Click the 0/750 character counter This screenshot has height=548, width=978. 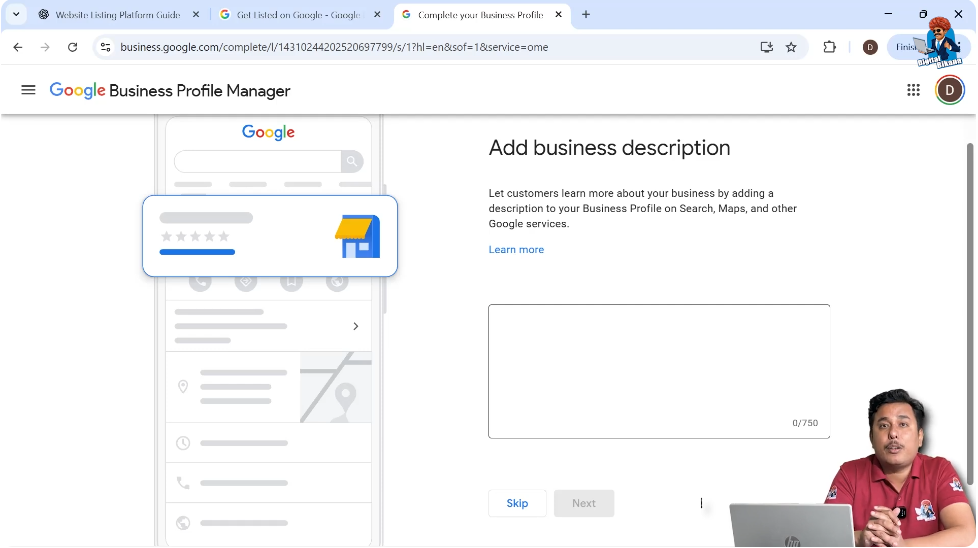(805, 423)
